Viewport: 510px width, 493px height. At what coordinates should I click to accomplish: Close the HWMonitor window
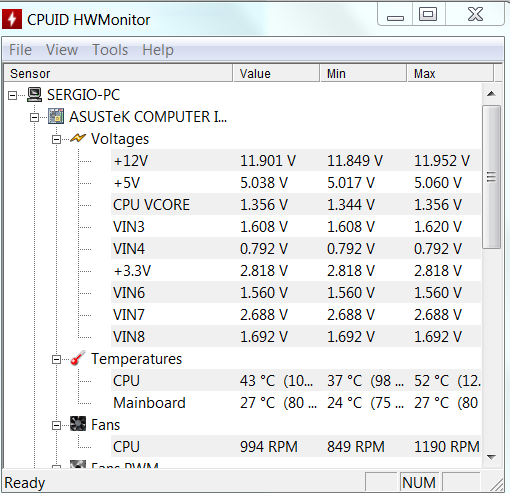475,14
